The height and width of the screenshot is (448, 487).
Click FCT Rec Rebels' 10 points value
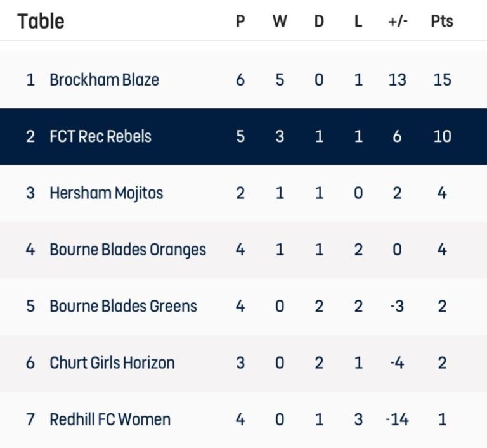click(x=442, y=137)
